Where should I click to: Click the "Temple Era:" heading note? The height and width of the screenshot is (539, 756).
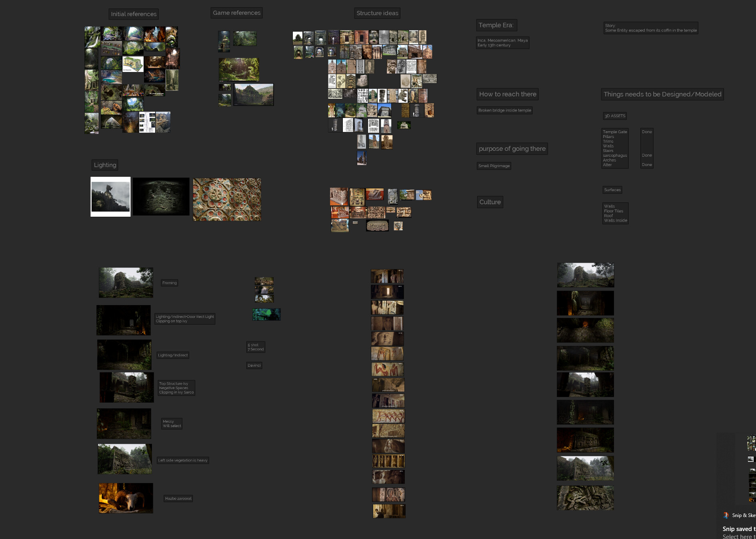(496, 25)
